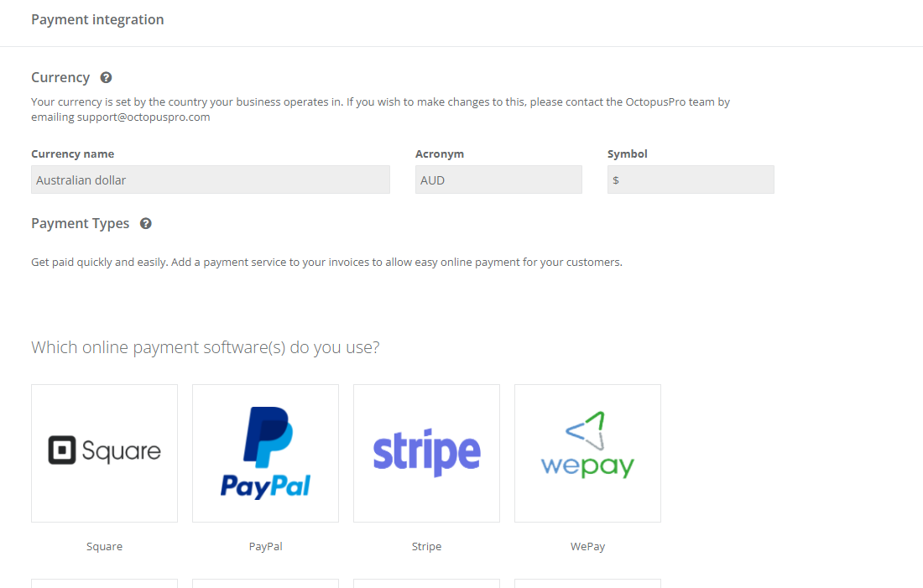Viewport: 923px width, 588px height.
Task: Select the Square payment logo tile
Action: [x=104, y=453]
